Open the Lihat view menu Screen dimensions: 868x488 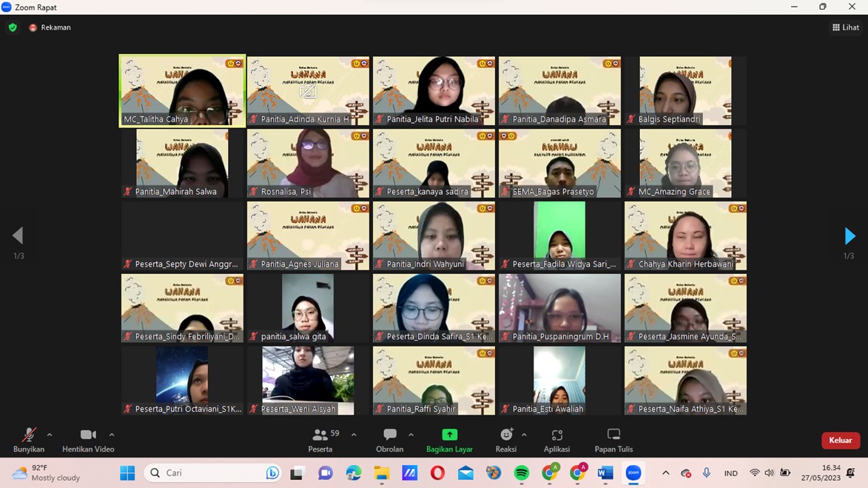846,27
